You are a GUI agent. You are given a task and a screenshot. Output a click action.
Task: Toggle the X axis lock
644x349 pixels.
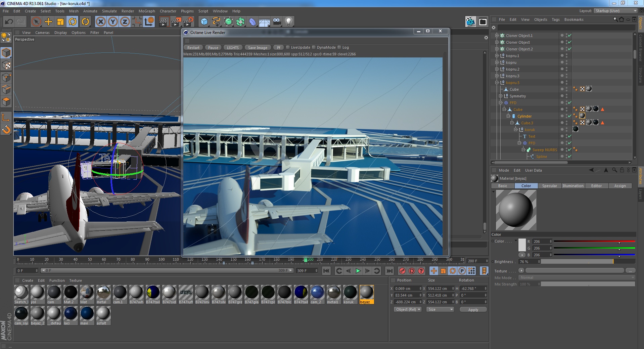coord(100,22)
